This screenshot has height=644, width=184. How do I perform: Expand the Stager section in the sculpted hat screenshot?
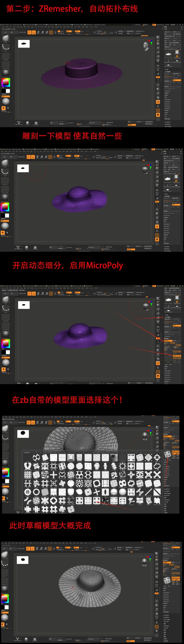pyautogui.click(x=166, y=237)
